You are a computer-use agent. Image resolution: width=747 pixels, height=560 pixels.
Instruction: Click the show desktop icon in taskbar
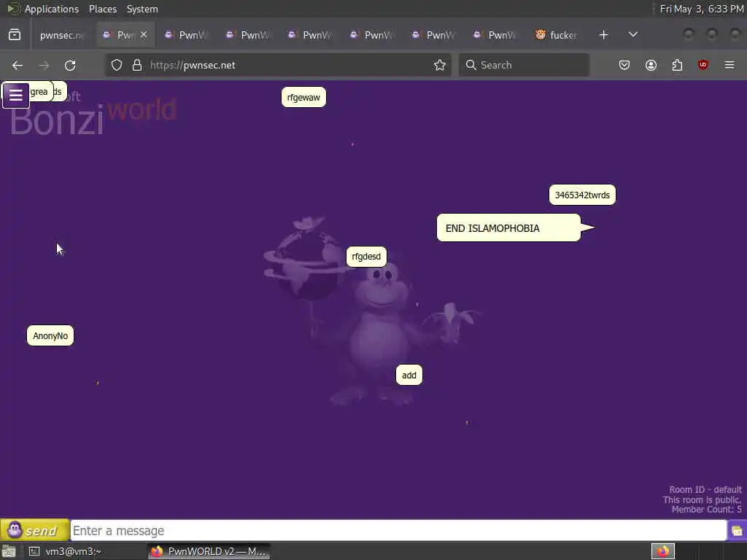pos(9,551)
